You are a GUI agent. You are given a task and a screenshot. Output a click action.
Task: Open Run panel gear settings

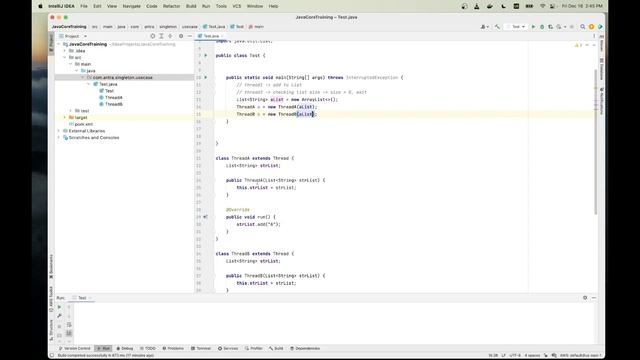coord(585,298)
